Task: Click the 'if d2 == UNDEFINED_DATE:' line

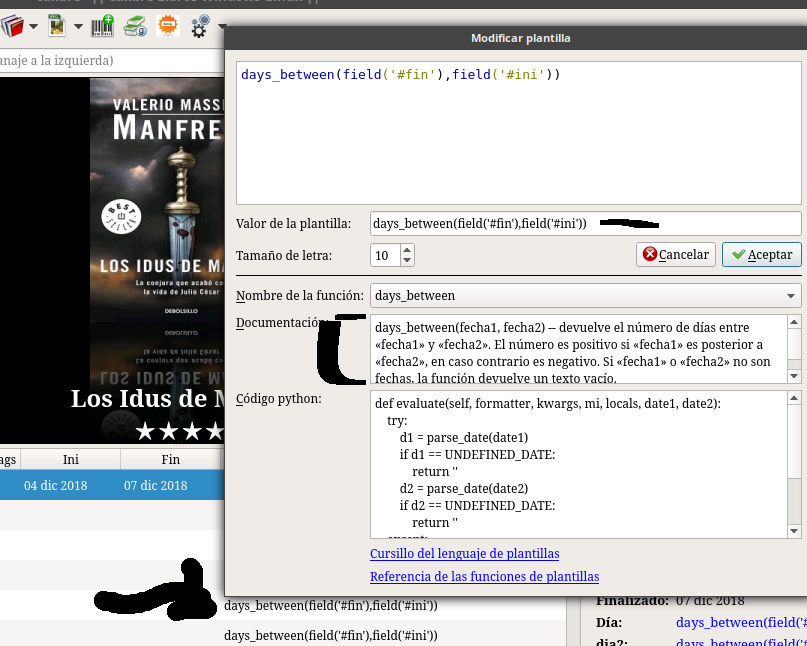Action: [x=477, y=505]
